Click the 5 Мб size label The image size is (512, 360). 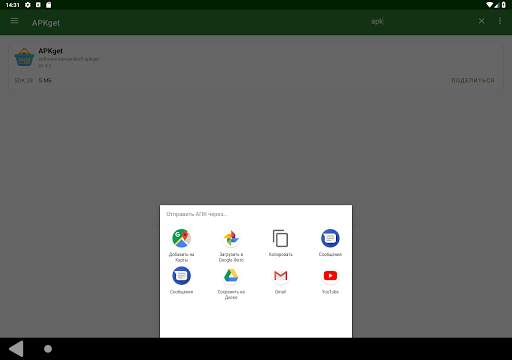(x=45, y=80)
